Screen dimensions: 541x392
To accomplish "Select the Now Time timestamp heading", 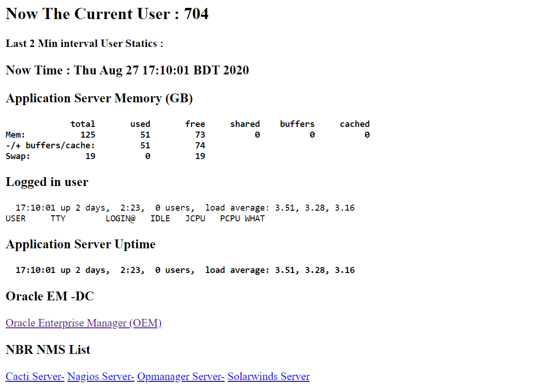I will click(127, 70).
